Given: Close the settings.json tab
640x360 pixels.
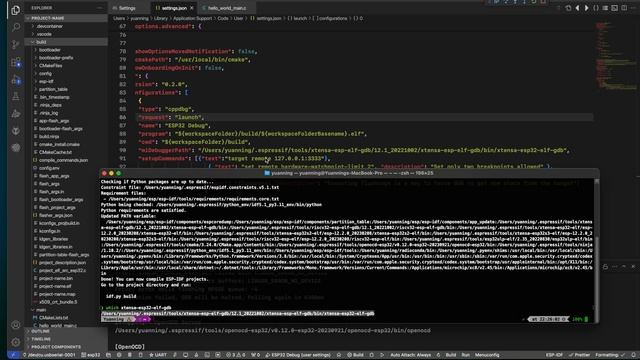Looking at the screenshot, I should (x=191, y=8).
